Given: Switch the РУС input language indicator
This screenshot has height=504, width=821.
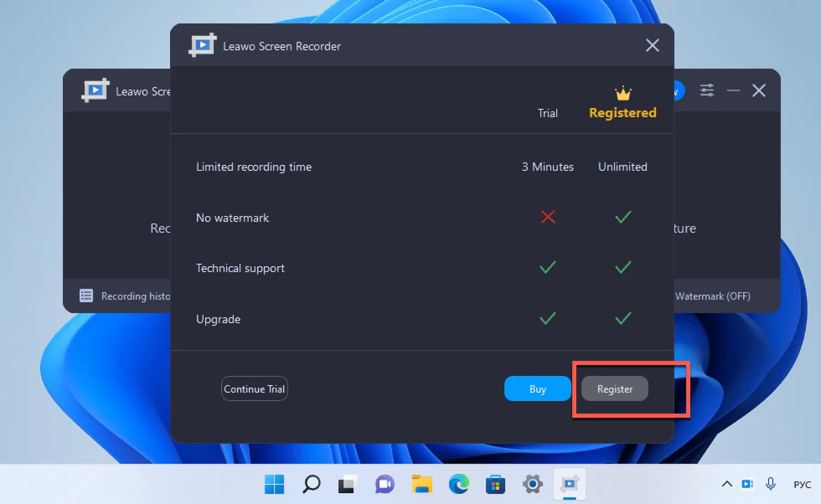Looking at the screenshot, I should [802, 484].
